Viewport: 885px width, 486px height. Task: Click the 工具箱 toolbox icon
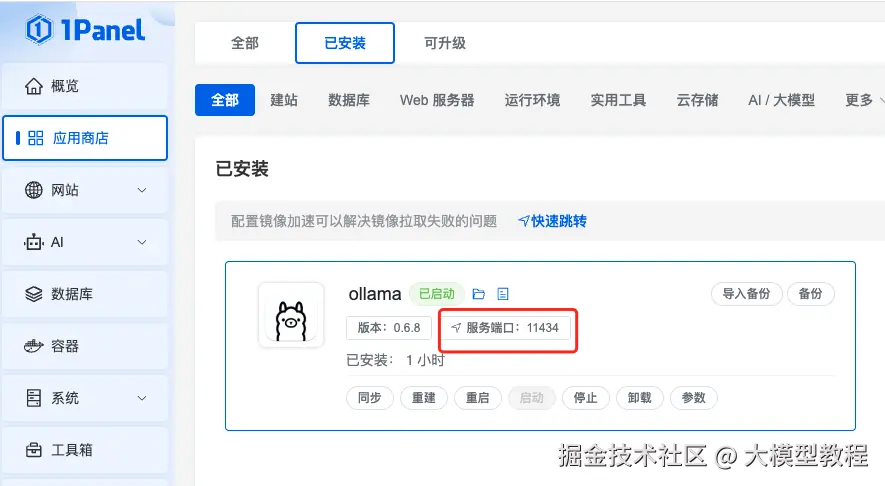34,450
